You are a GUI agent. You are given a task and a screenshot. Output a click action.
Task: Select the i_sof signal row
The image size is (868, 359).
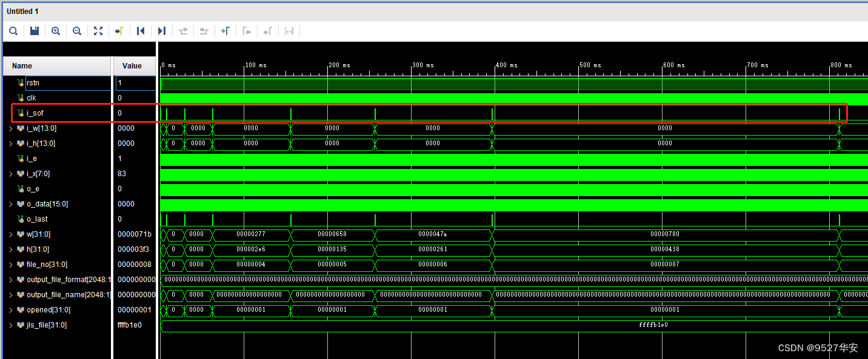[x=58, y=113]
